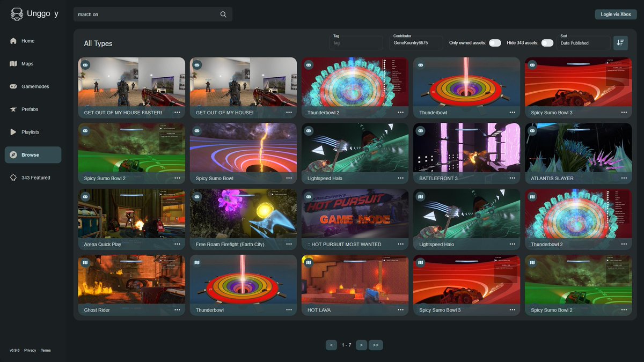Viewport: 644px width, 362px height.
Task: Toggle the sort direction icon button
Action: pyautogui.click(x=620, y=43)
